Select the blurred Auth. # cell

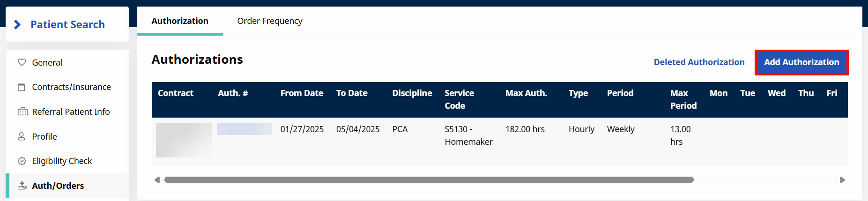(x=244, y=129)
